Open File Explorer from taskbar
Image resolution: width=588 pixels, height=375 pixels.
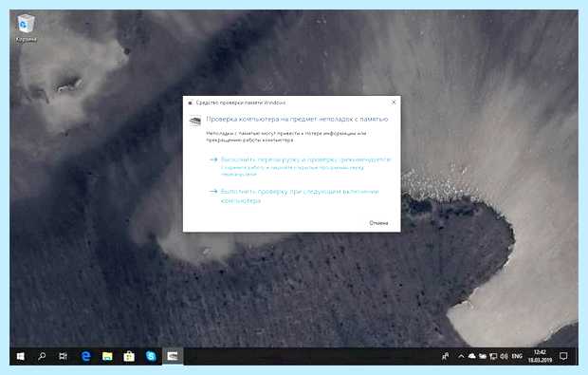pyautogui.click(x=107, y=356)
